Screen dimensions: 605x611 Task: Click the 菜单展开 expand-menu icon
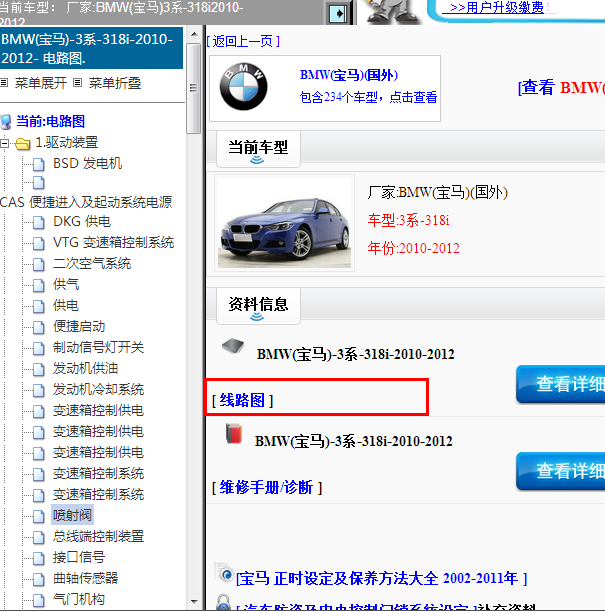tap(4, 83)
